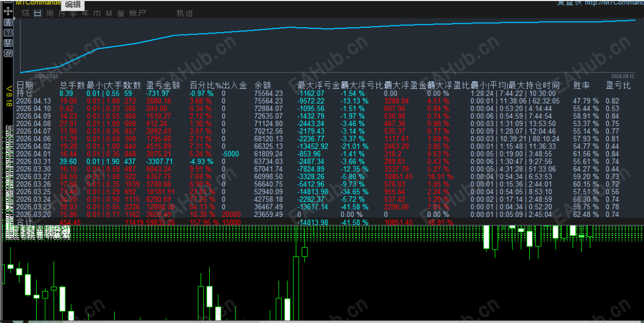Click the 总手数 column header
The image size is (644, 323).
coord(73,85)
